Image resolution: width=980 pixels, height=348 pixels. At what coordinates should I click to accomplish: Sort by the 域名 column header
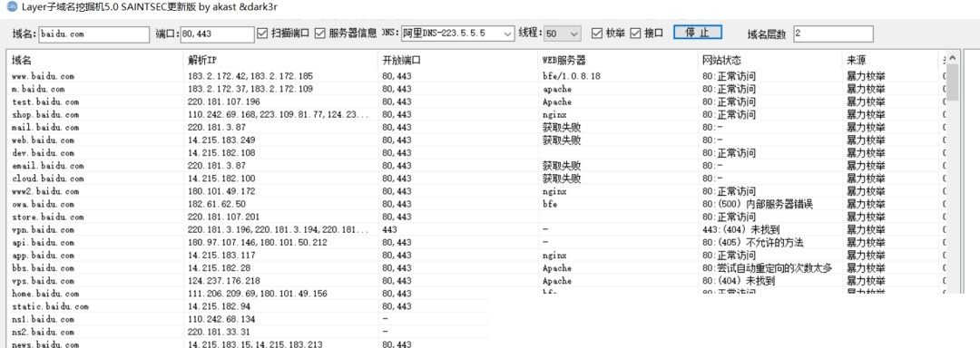pos(95,61)
